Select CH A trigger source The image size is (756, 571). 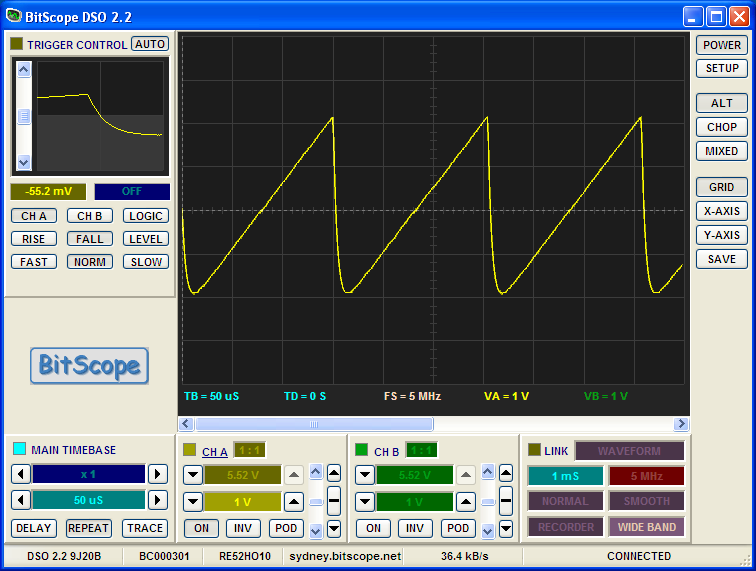[34, 216]
